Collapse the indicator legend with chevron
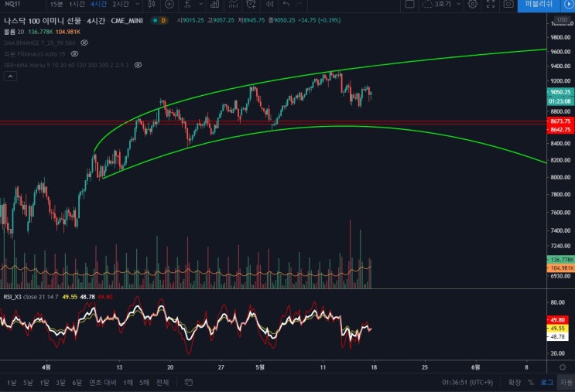575x392 pixels. point(10,77)
